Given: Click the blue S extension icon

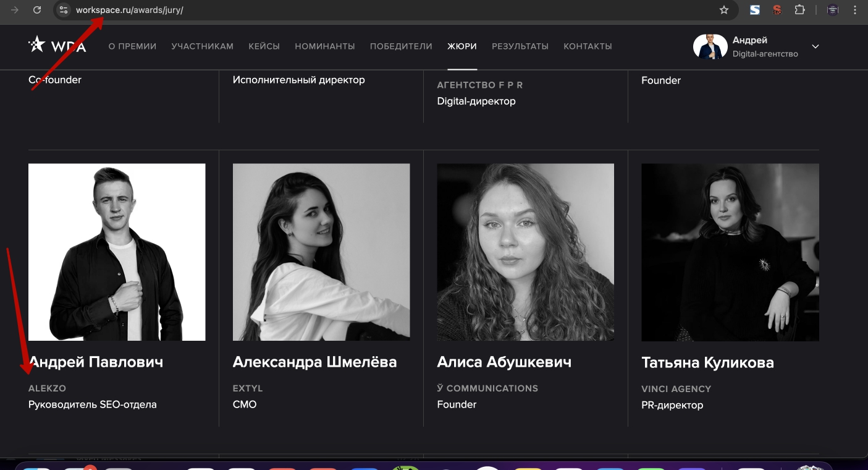Looking at the screenshot, I should point(755,10).
